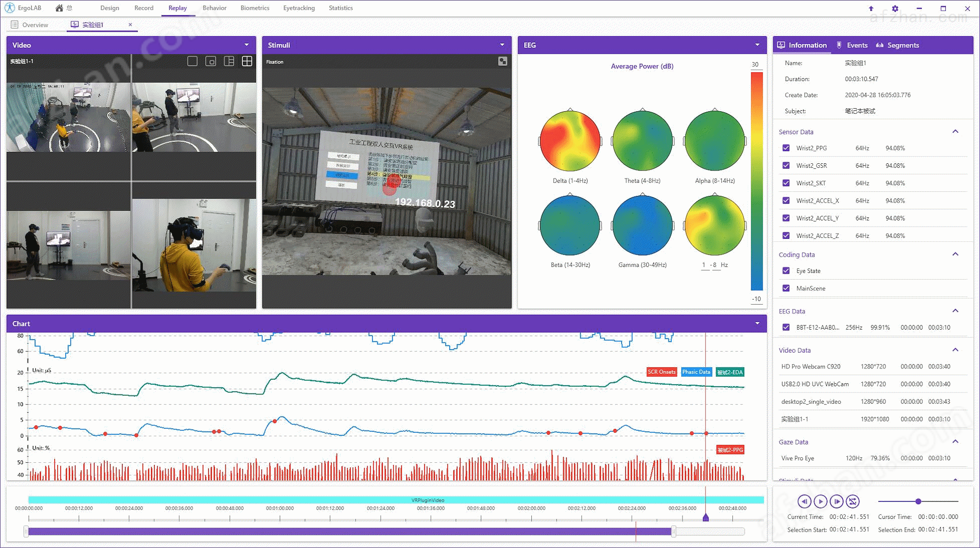
Task: Click the SCR Onsets legend label
Action: click(x=661, y=372)
